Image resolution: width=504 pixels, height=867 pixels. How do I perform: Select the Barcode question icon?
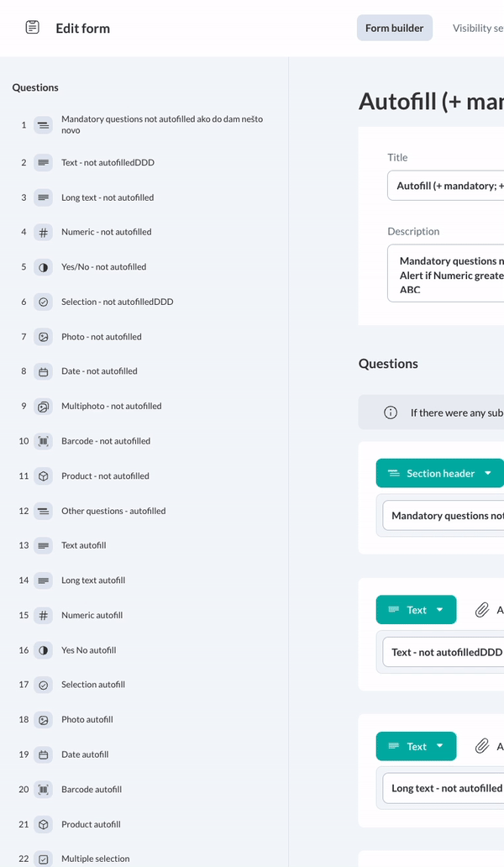[x=43, y=440]
